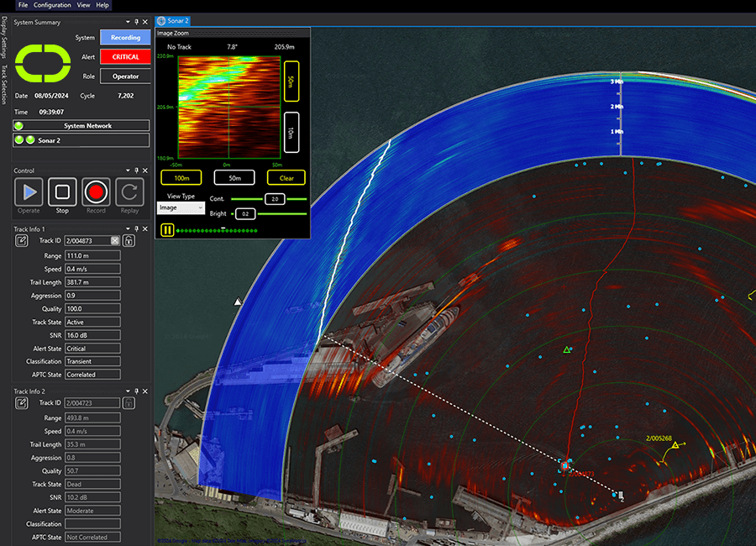Adjust the Contrast slider handle

coord(275,199)
